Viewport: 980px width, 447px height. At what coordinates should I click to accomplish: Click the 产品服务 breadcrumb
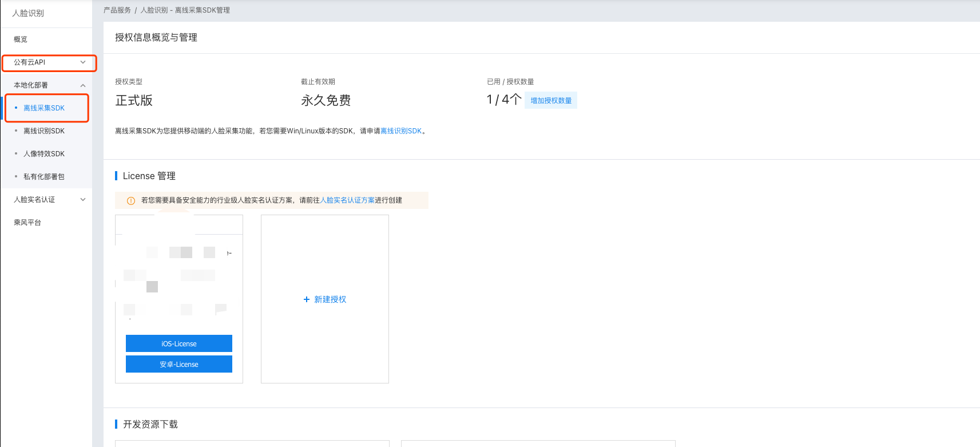pos(117,10)
